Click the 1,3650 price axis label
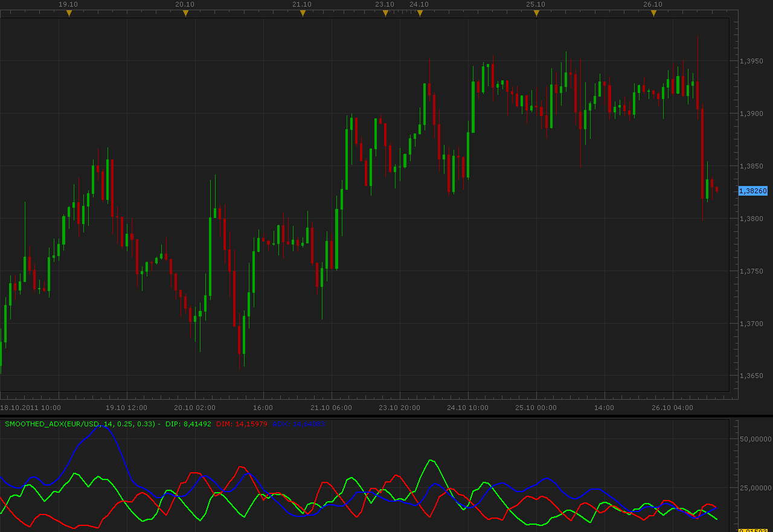773x532 pixels. click(x=751, y=376)
